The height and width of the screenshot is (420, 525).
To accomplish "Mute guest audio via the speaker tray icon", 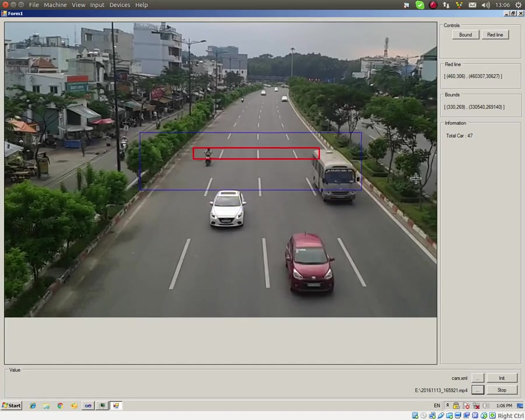I will 485,405.
